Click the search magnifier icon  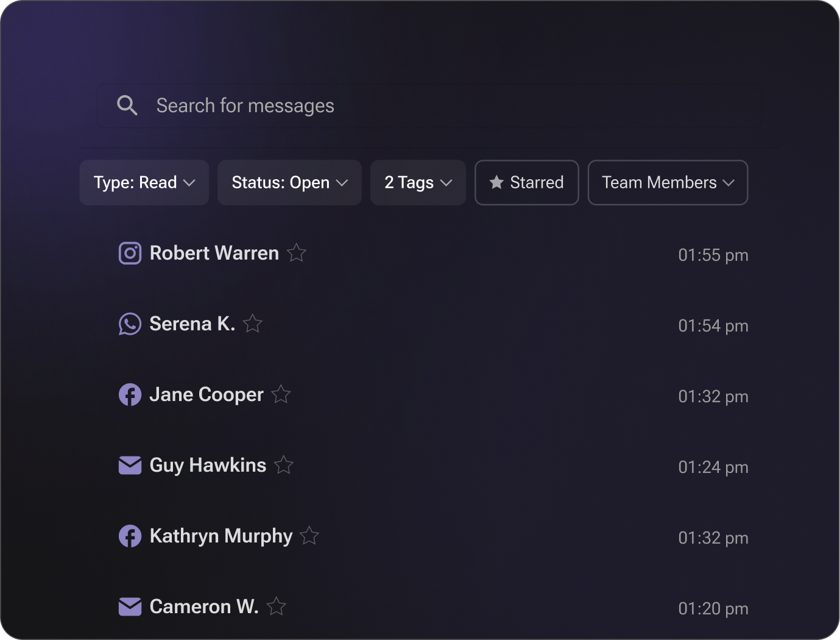point(127,105)
